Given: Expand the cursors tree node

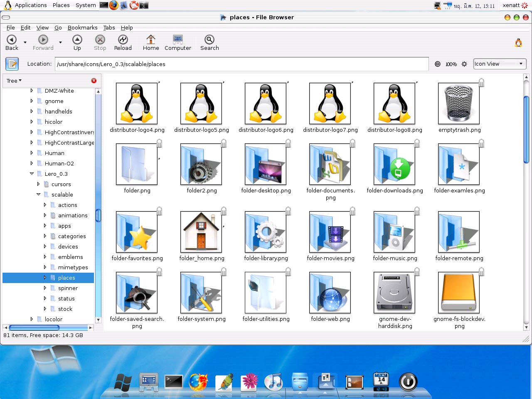Looking at the screenshot, I should (x=38, y=184).
